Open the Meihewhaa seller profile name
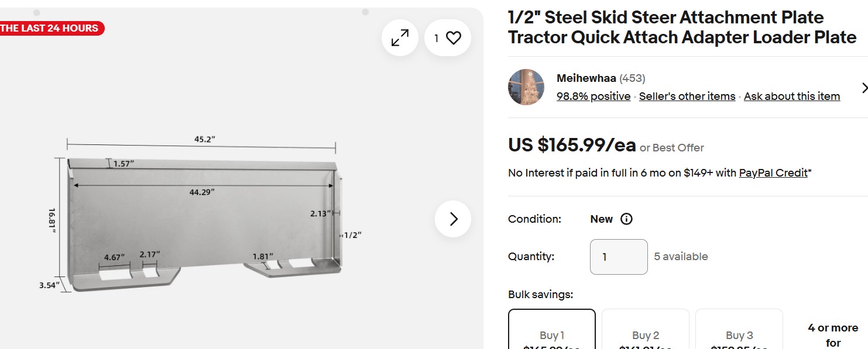Viewport: 868px width, 349px height. tap(586, 78)
